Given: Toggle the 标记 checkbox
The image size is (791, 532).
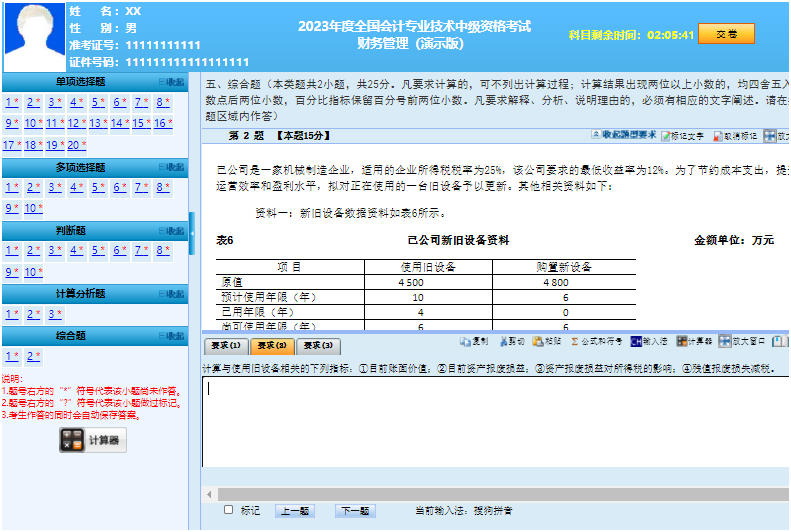Looking at the screenshot, I should [x=229, y=510].
